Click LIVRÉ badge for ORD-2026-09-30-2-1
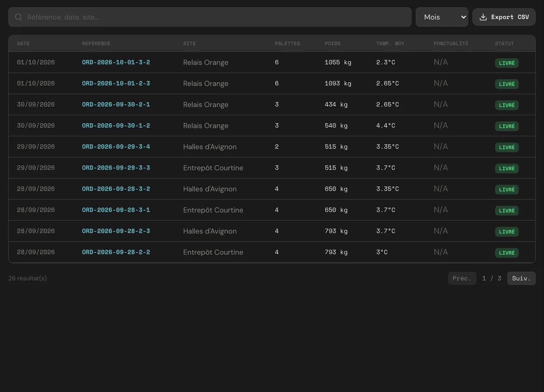 (507, 105)
